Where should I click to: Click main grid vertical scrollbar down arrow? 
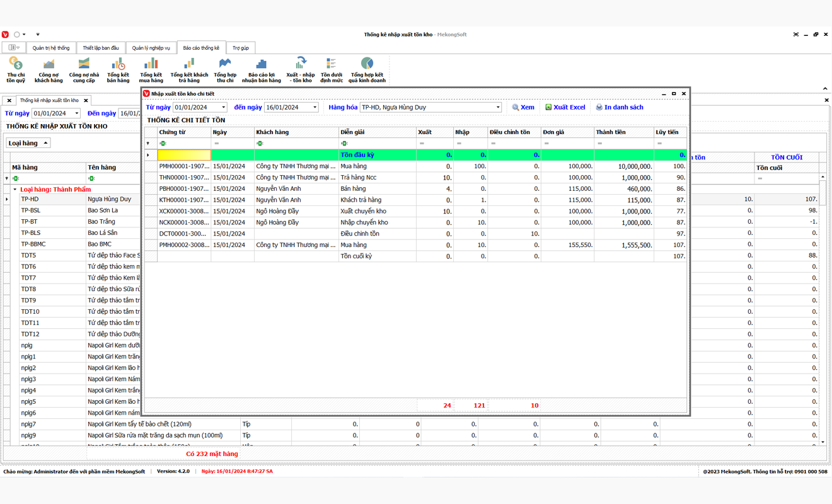[x=823, y=442]
